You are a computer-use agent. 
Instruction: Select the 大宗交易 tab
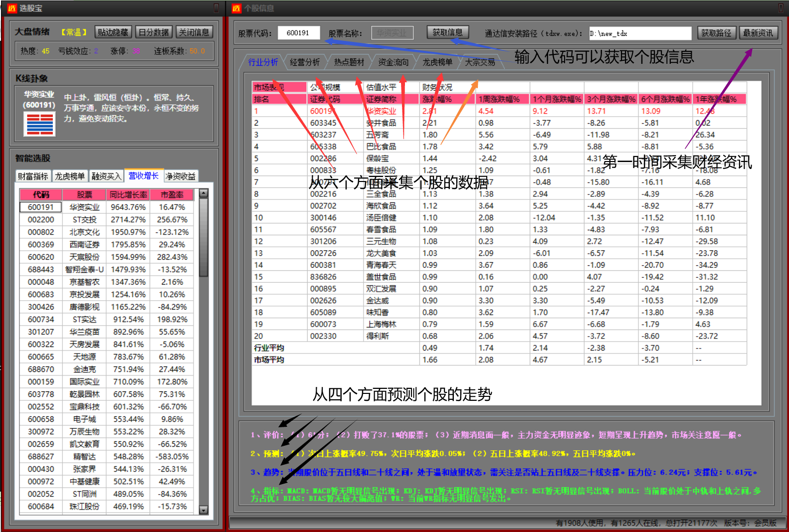(x=480, y=62)
